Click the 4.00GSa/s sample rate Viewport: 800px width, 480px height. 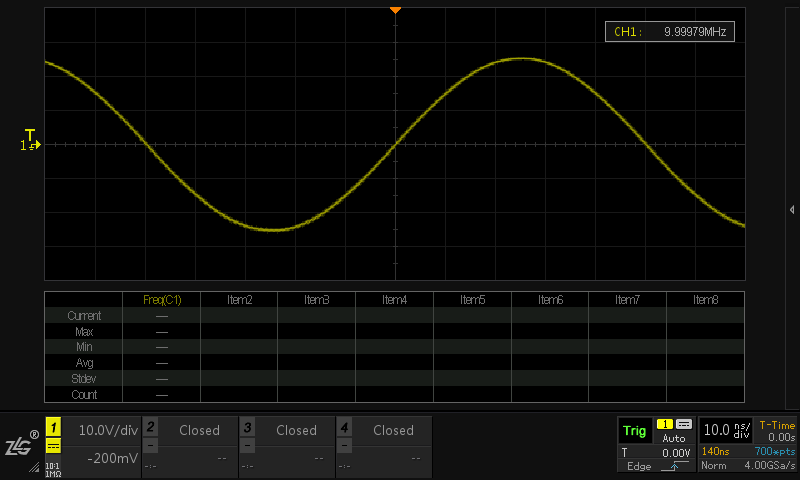tap(769, 466)
